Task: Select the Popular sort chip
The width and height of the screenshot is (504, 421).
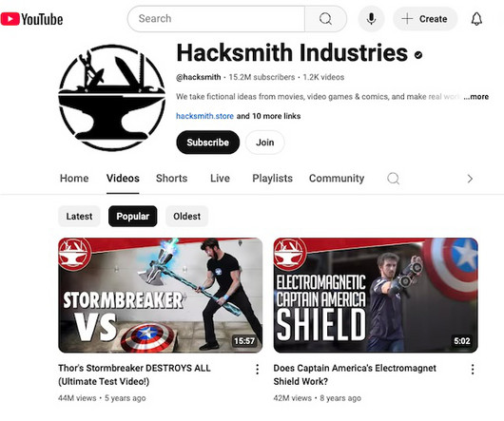Action: (133, 216)
